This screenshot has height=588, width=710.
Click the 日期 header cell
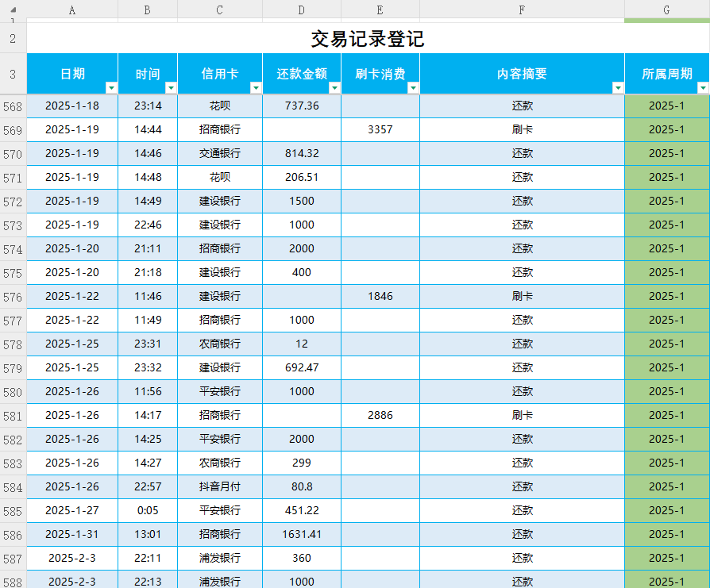[72, 74]
